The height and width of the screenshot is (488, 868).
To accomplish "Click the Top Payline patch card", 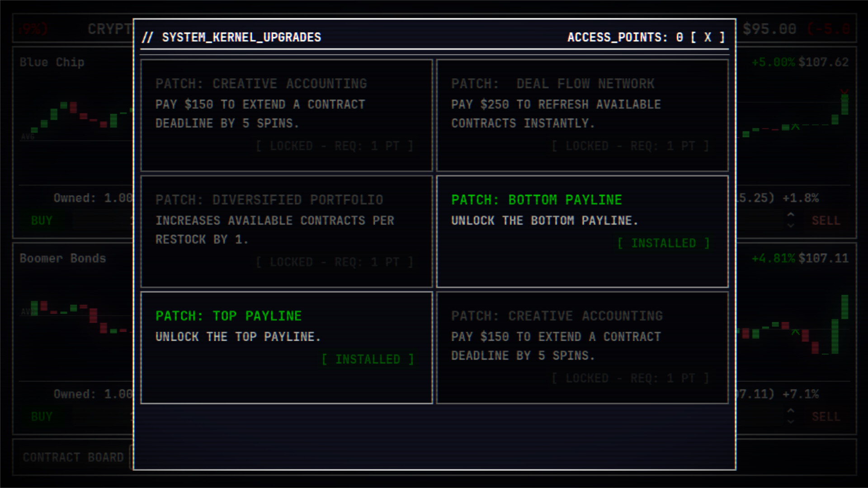I will tap(286, 347).
